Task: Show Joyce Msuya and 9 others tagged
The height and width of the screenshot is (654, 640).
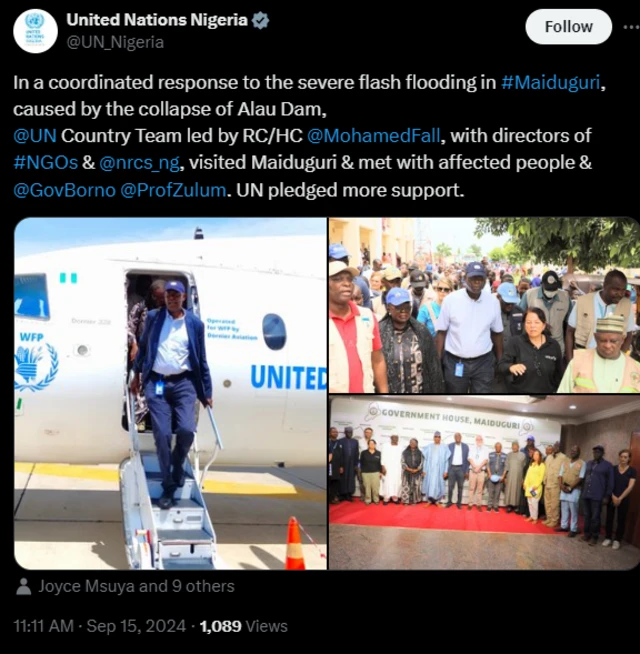Action: pos(136,586)
